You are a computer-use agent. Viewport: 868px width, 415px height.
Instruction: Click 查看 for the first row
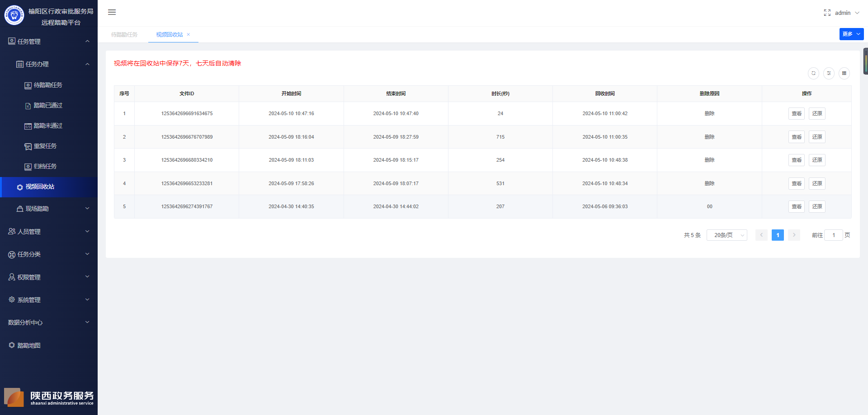coord(796,113)
